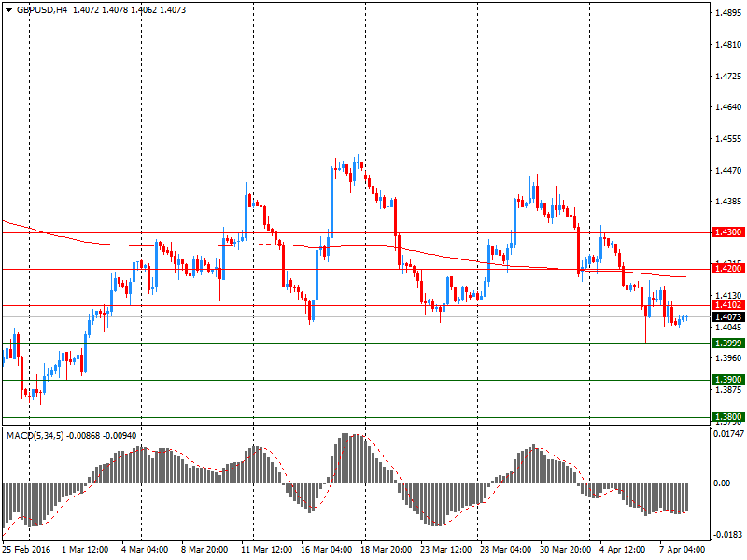Click the 1.4385 price scale value

click(x=728, y=202)
